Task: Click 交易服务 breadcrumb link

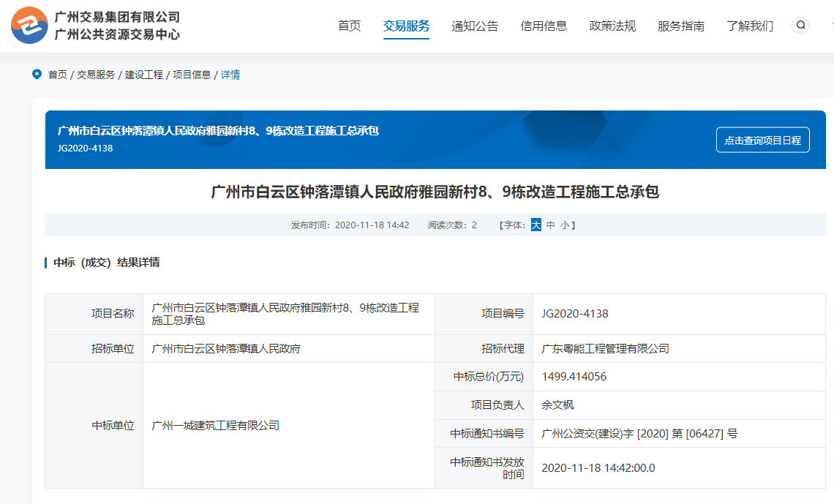Action: tap(96, 75)
